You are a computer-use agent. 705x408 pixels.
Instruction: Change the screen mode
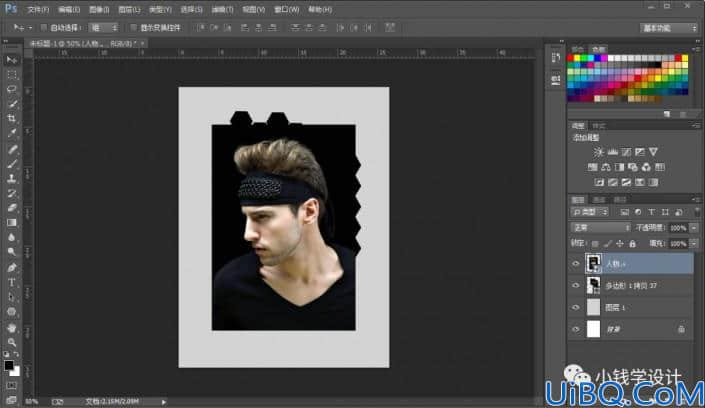click(x=12, y=399)
